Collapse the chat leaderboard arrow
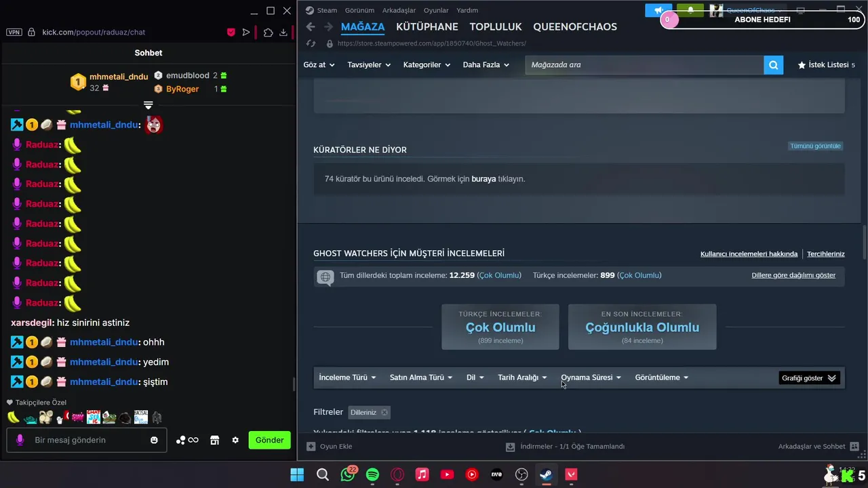This screenshot has height=488, width=868. (149, 105)
